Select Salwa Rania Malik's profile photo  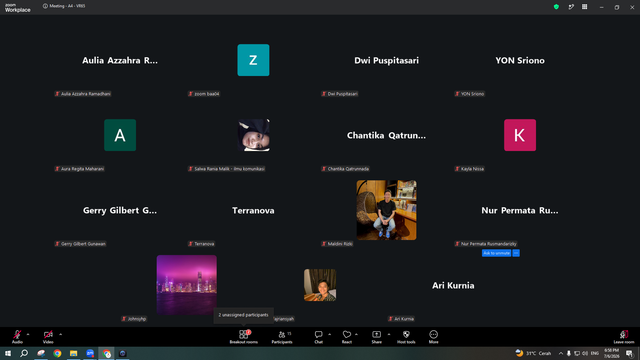click(x=253, y=135)
